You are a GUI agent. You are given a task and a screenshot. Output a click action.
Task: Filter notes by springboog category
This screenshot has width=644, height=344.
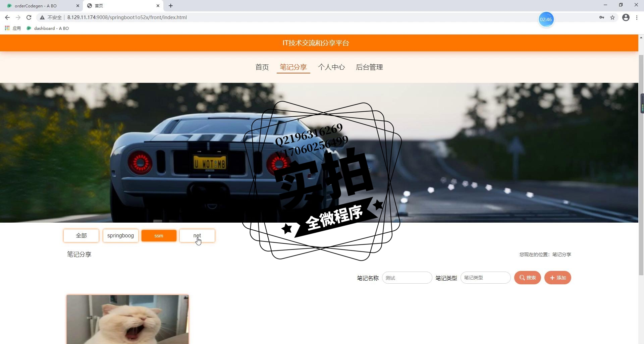point(120,236)
